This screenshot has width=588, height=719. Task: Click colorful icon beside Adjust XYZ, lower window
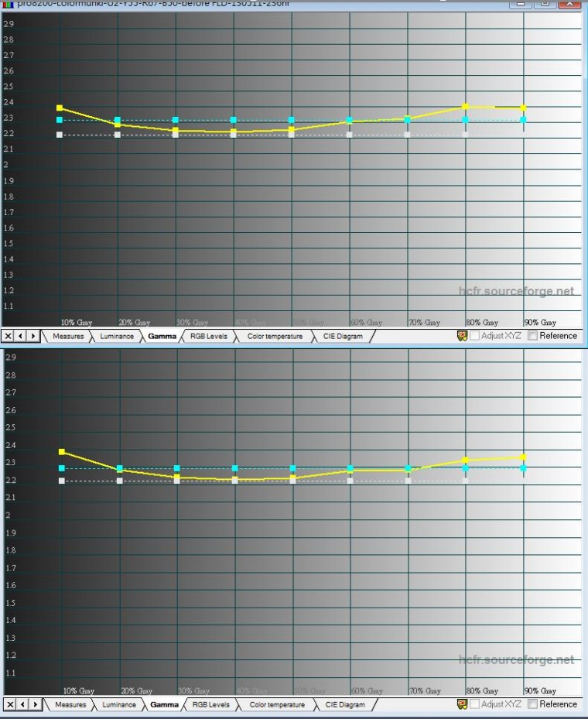pyautogui.click(x=462, y=704)
